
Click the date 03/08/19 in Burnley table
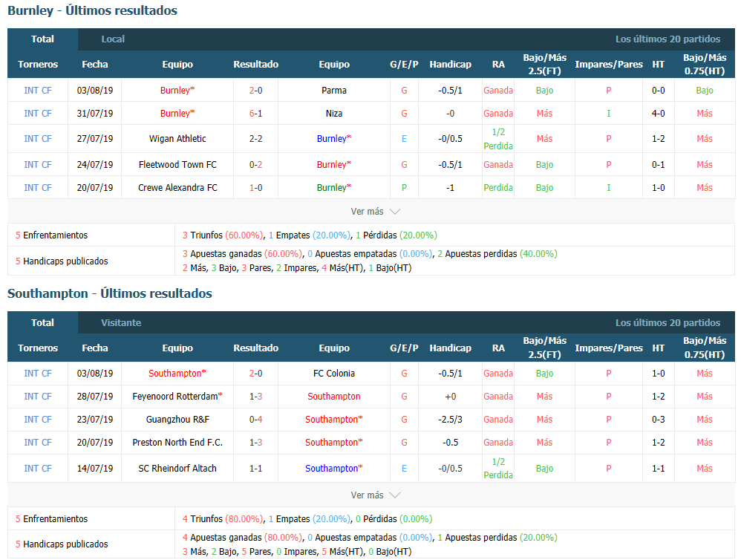[x=95, y=91]
